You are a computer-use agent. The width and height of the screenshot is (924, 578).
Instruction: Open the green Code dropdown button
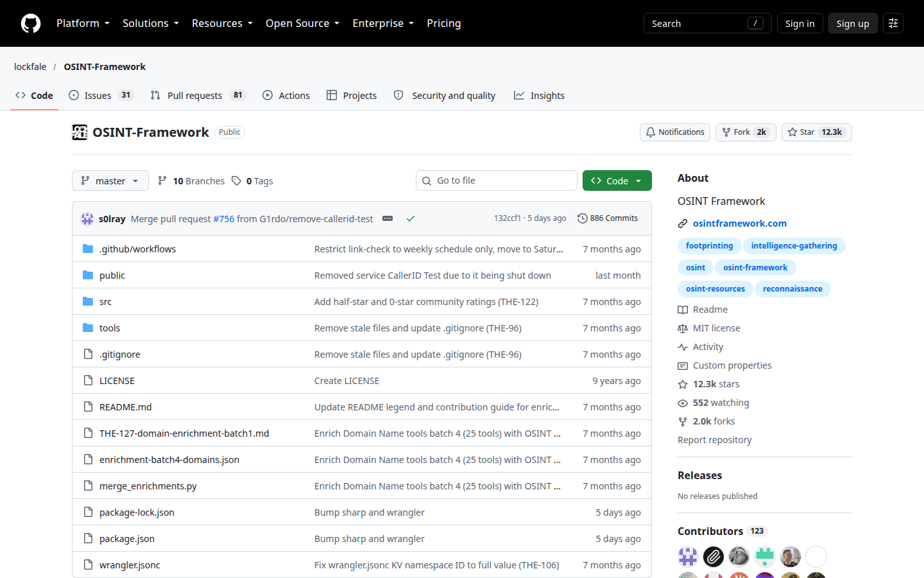click(x=617, y=180)
